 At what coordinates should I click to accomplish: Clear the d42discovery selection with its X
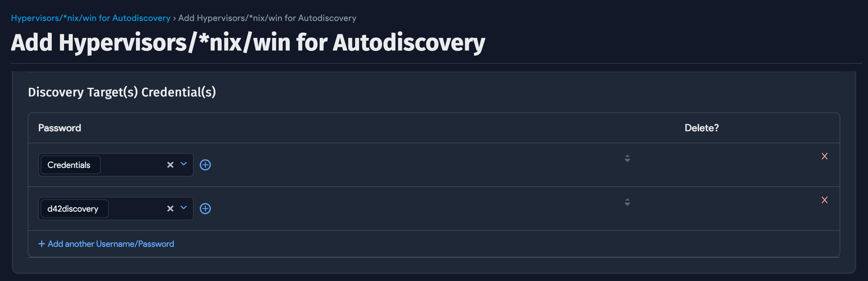pyautogui.click(x=170, y=209)
